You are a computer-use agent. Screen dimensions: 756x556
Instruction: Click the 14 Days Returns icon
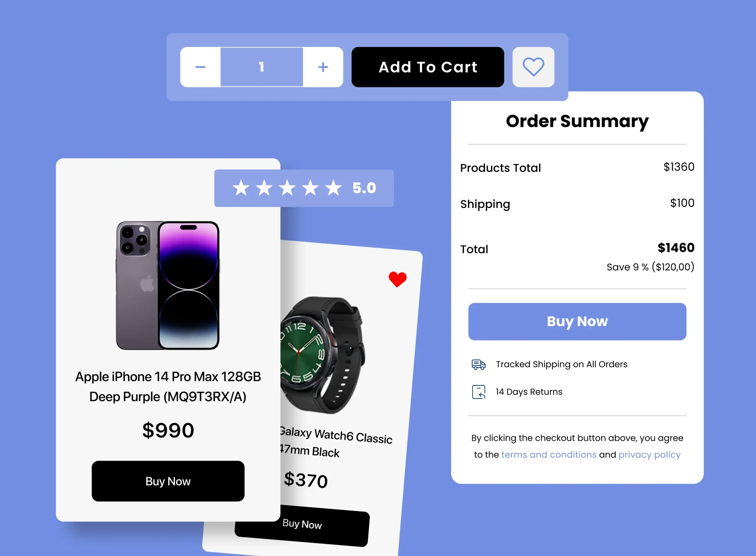(478, 392)
